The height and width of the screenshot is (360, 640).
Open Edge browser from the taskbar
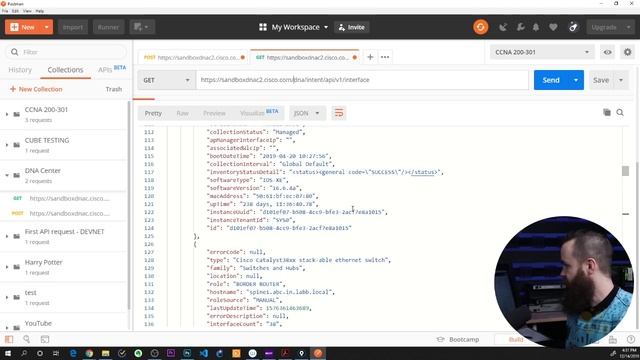click(73, 353)
